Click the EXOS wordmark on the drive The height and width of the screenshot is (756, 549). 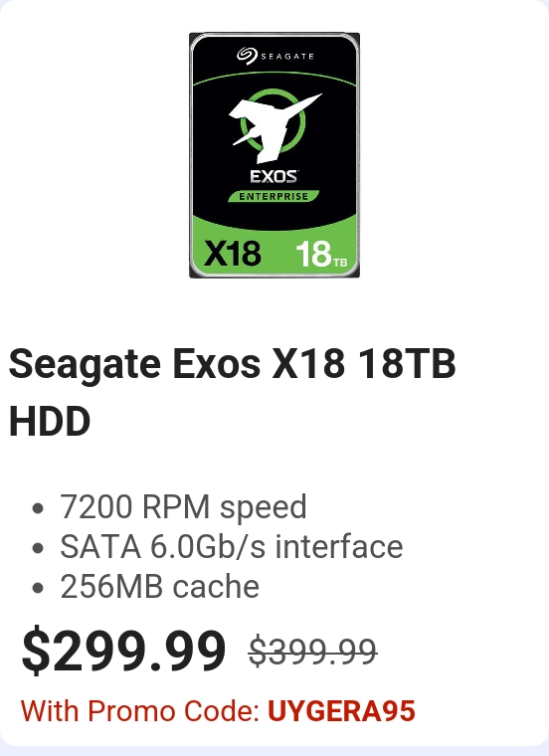274,177
